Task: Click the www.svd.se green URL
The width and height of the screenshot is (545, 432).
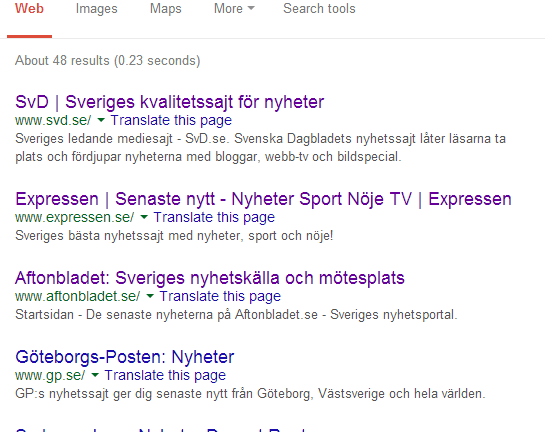Action: 53,121
